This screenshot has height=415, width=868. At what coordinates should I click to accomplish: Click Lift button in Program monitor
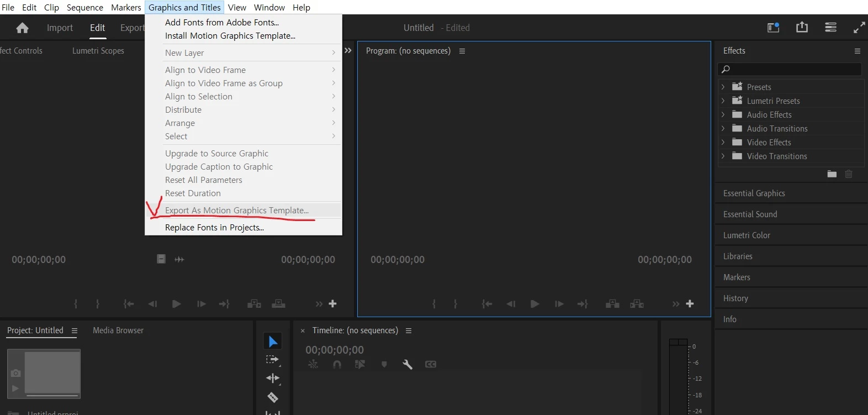point(612,304)
